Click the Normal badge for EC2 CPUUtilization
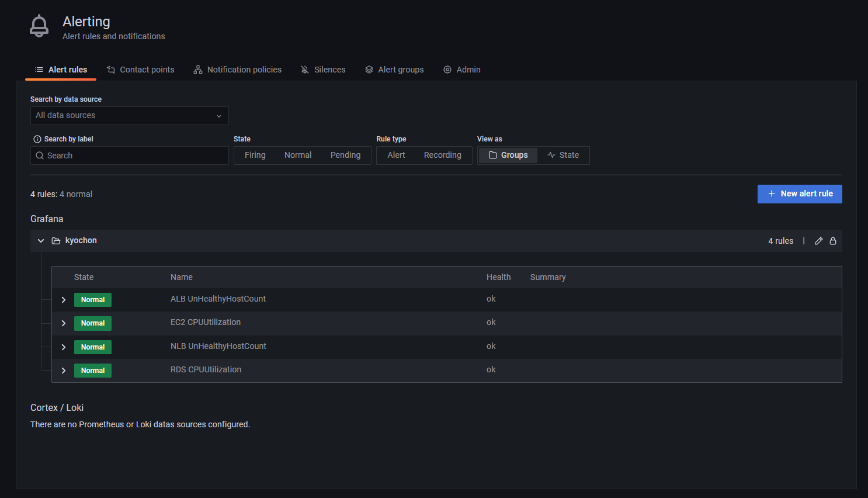This screenshot has height=498, width=868. pyautogui.click(x=93, y=323)
